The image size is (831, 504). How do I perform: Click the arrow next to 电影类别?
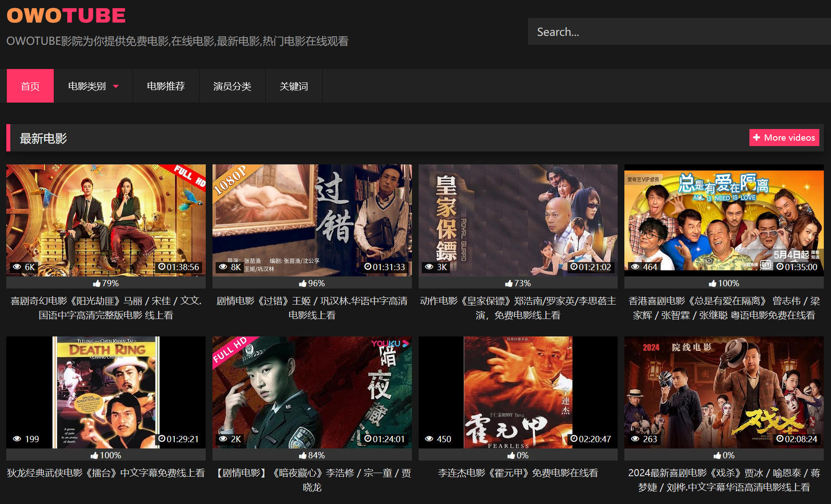click(x=116, y=86)
